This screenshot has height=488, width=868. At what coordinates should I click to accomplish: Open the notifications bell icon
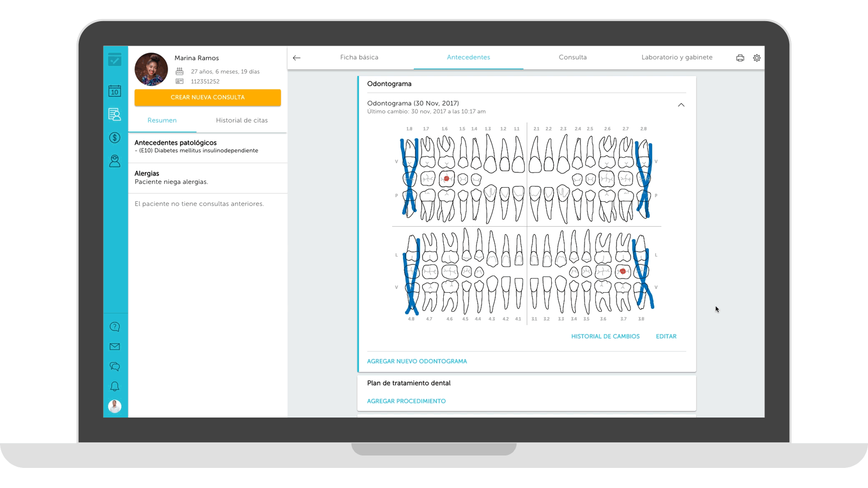(x=114, y=386)
